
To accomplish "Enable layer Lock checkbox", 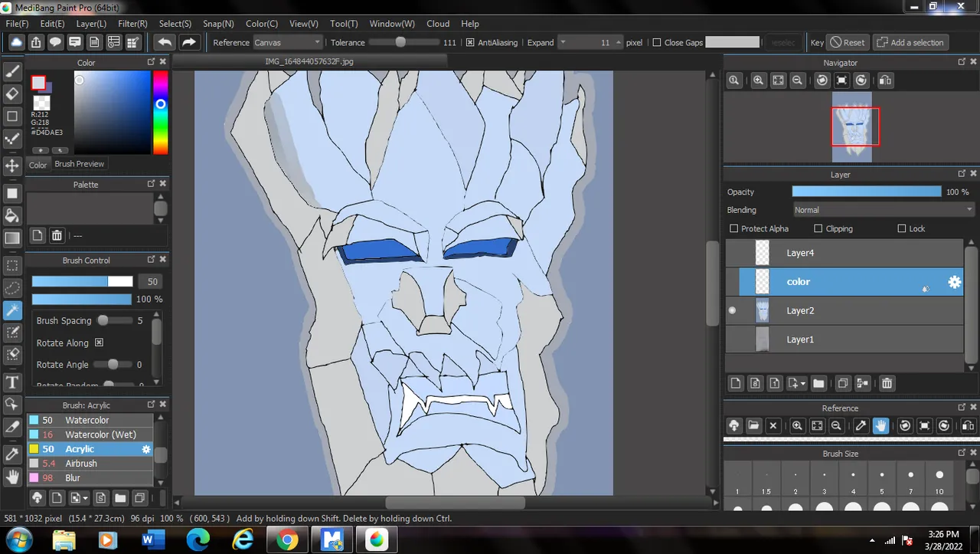I will pyautogui.click(x=901, y=228).
